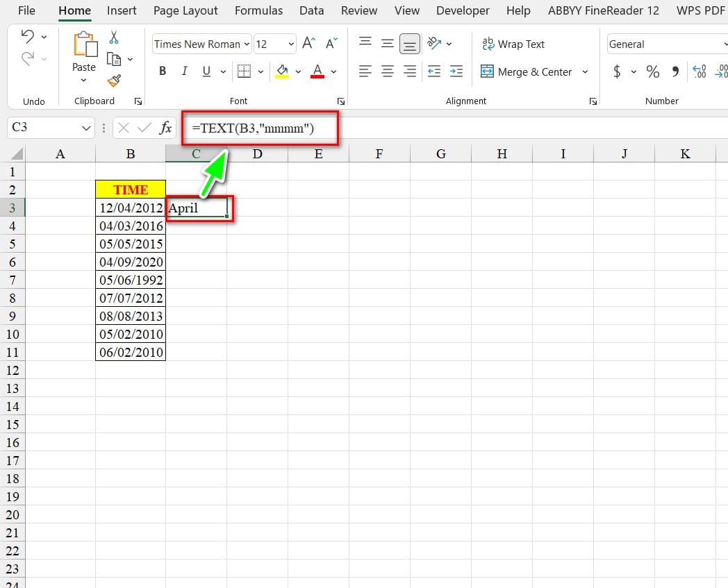Apply the yellow Fill Color swatch

click(x=282, y=72)
